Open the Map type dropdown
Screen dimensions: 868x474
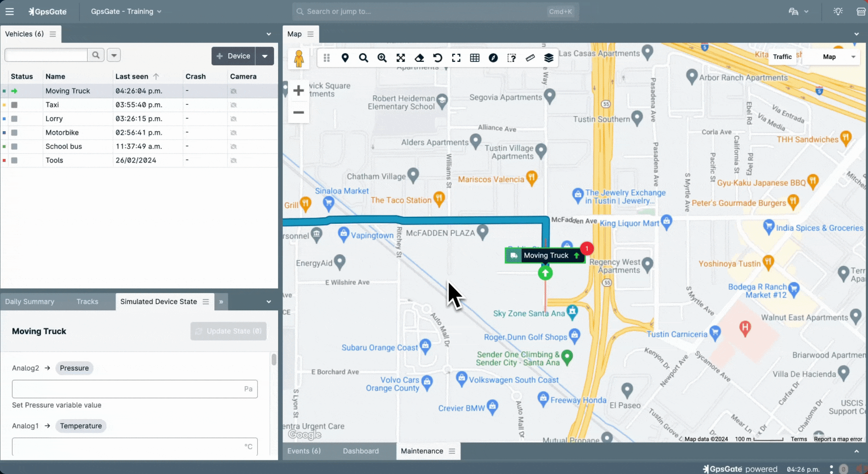838,57
